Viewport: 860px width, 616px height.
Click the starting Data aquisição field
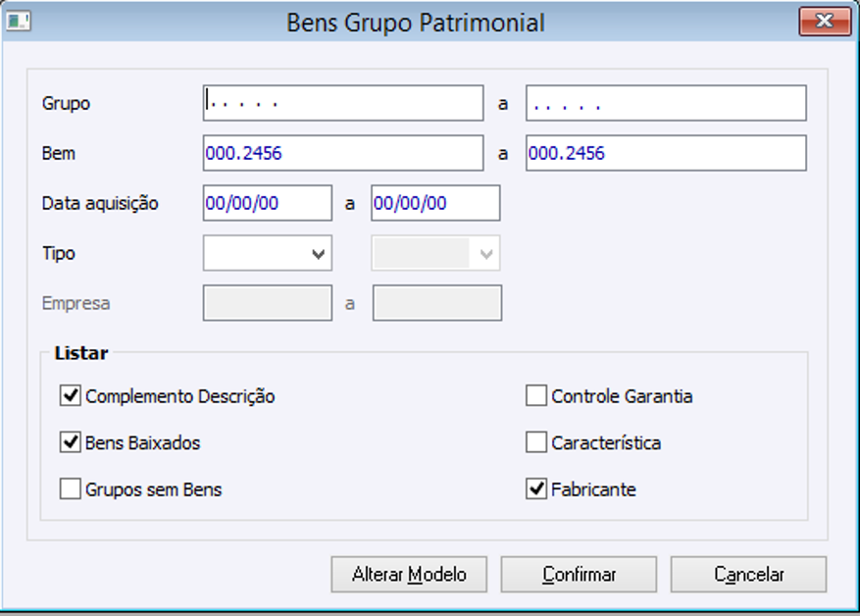pyautogui.click(x=268, y=203)
